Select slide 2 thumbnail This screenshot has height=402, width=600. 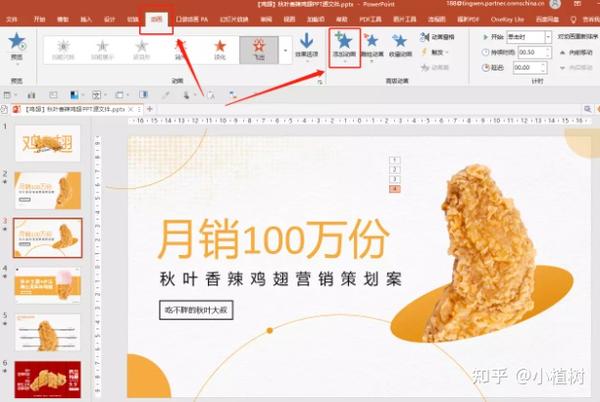[x=47, y=190]
